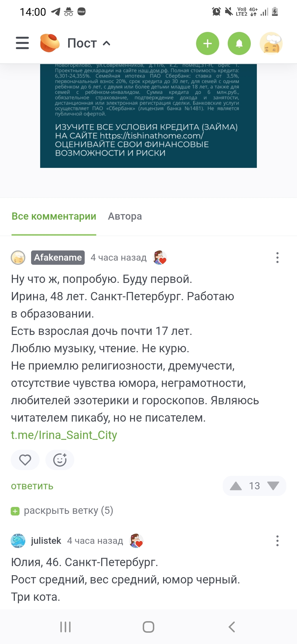Open t.me/Irina_Saint_City link
Viewport: 297px width, 644px height.
[64, 435]
